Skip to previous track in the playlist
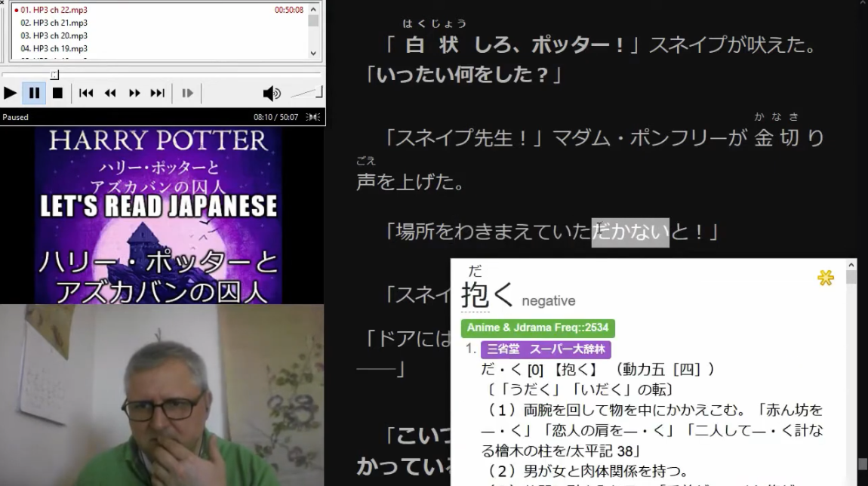Viewport: 868px width, 486px height. point(86,93)
